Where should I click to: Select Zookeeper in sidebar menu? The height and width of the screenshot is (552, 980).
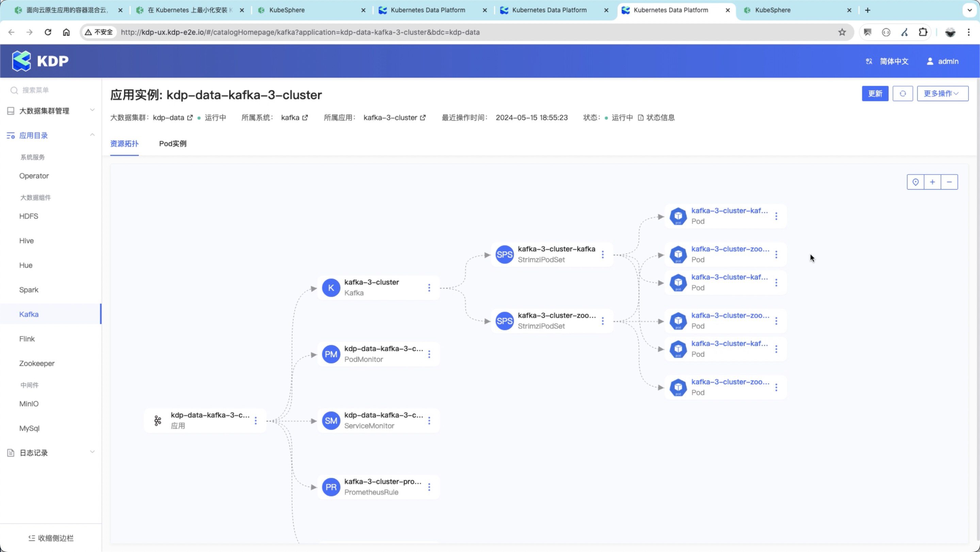[37, 363]
